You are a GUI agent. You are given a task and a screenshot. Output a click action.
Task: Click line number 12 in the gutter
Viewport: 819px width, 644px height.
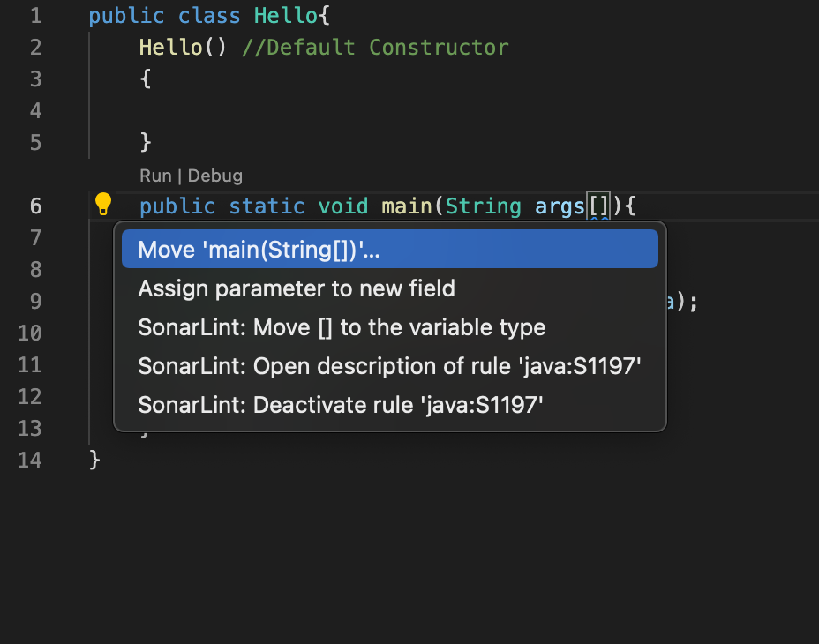[30, 396]
